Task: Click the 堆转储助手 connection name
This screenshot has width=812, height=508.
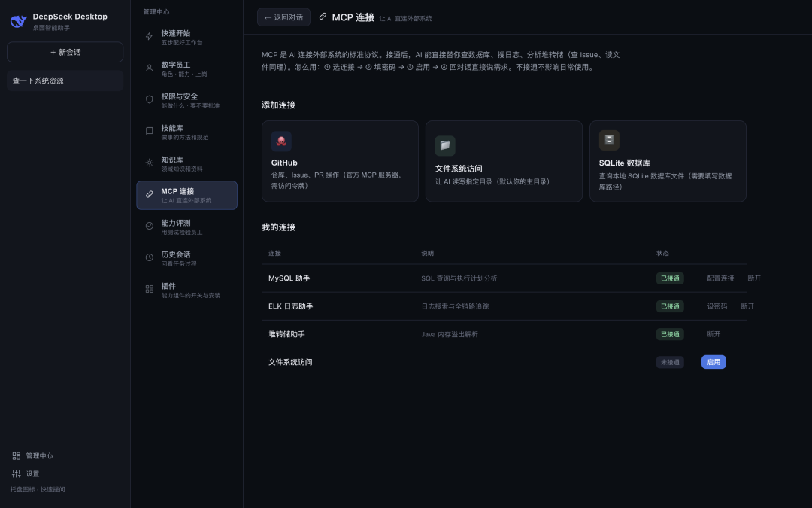Action: click(x=286, y=334)
